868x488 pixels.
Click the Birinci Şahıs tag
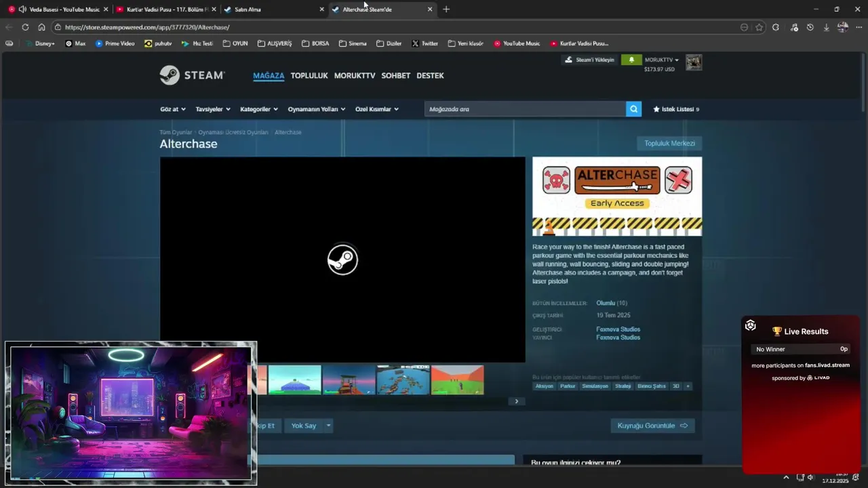coord(651,386)
